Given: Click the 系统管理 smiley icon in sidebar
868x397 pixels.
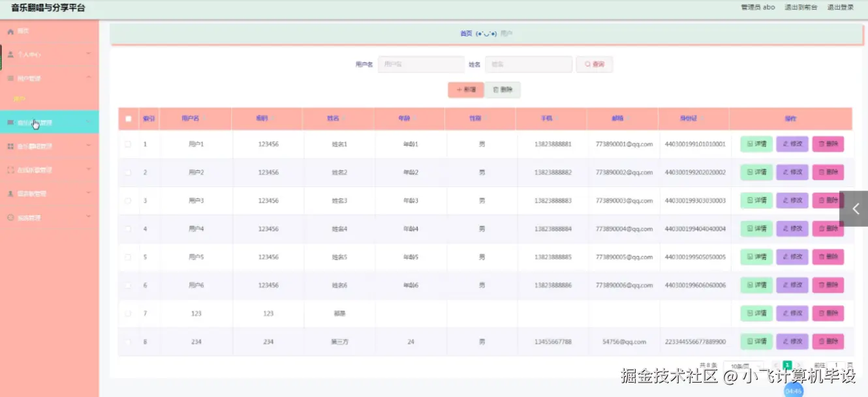Looking at the screenshot, I should [x=10, y=218].
